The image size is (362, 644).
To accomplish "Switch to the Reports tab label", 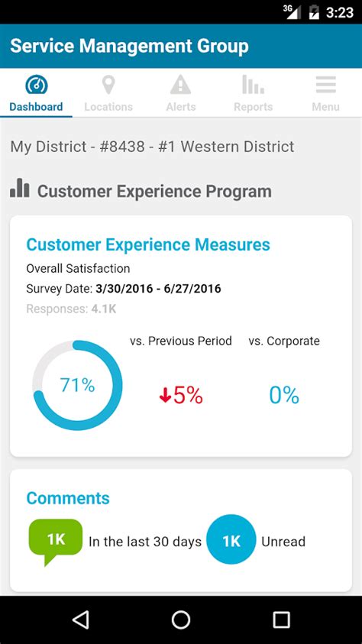I will point(254,107).
